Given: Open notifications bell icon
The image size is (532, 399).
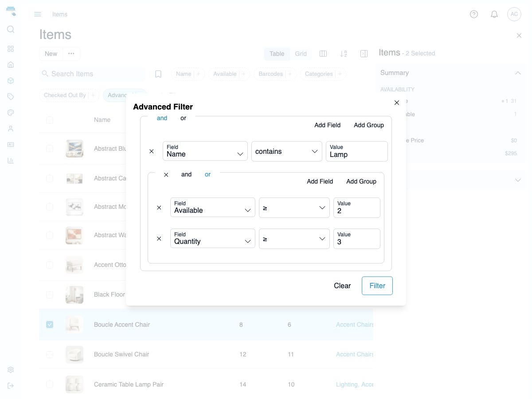Looking at the screenshot, I should [494, 14].
